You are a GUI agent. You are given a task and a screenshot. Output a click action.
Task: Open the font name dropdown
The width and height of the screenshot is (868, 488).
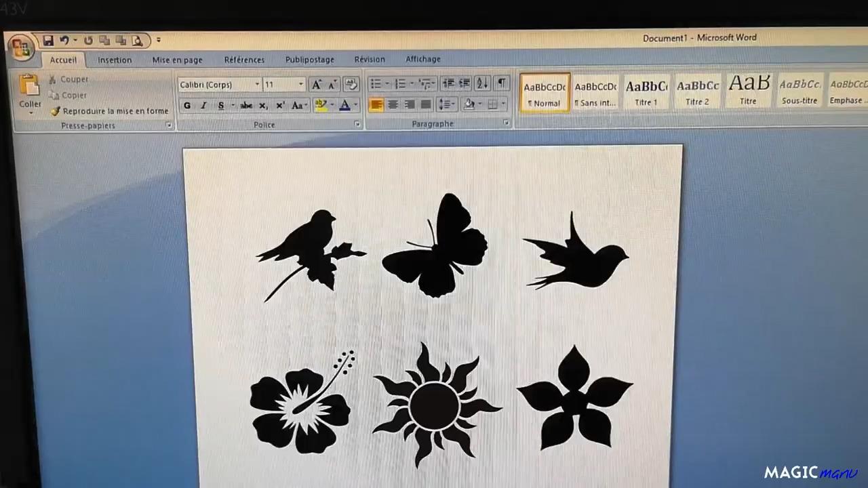click(257, 83)
